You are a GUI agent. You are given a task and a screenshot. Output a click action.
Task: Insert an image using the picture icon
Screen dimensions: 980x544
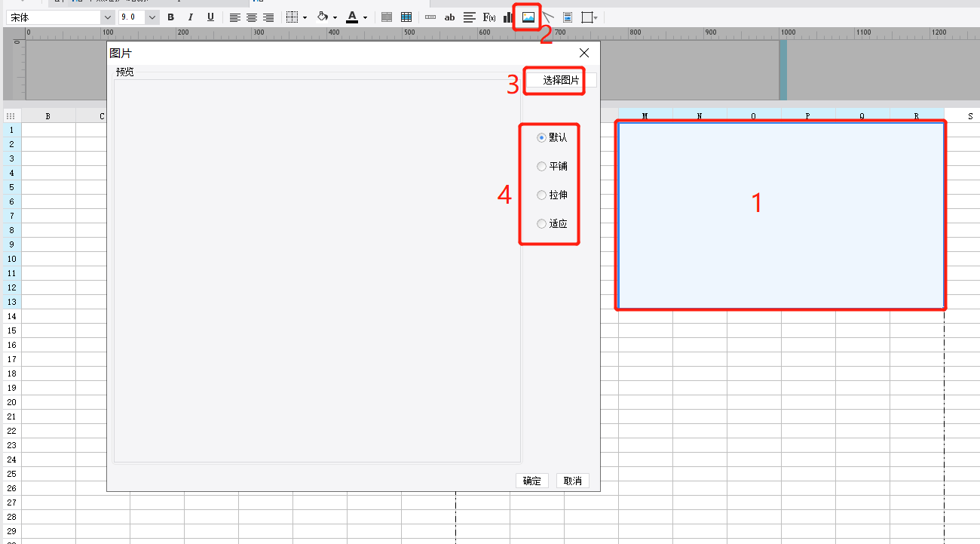pos(528,17)
